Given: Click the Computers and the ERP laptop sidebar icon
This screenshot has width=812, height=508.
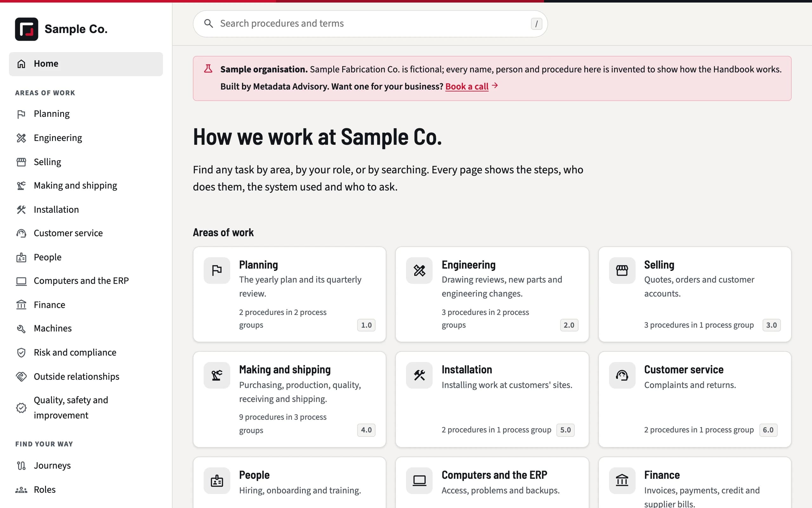Looking at the screenshot, I should click(21, 281).
